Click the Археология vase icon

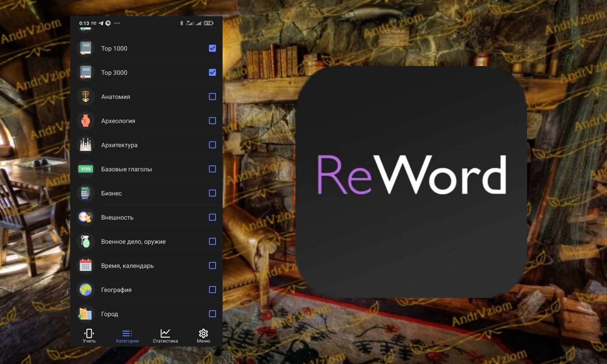pos(86,121)
